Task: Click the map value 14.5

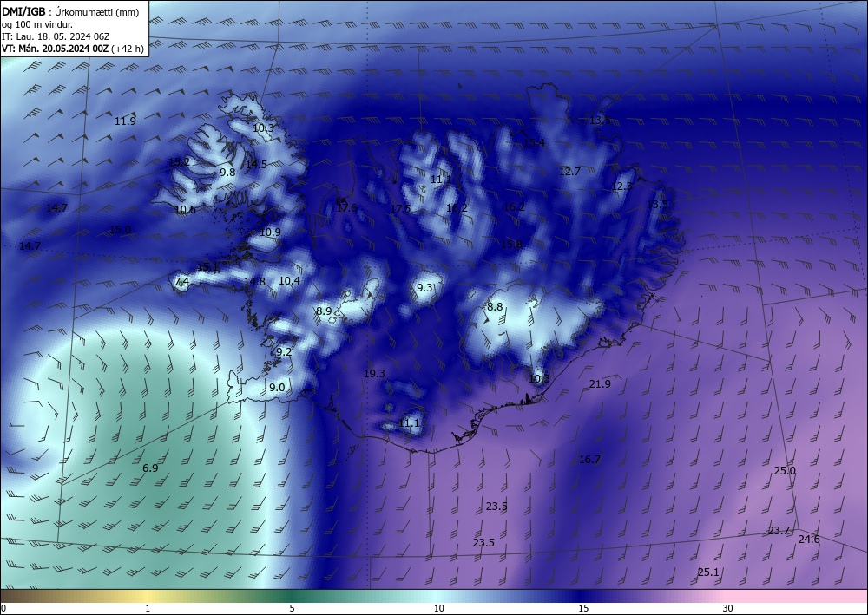Action: click(256, 164)
